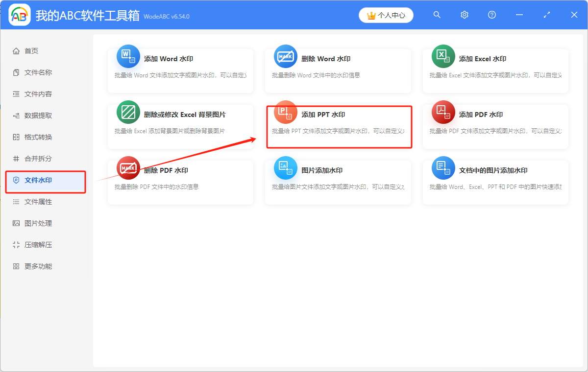Screen dimensions: 588x372
Task: Click the Delete PDF watermark icon
Action: (x=128, y=168)
